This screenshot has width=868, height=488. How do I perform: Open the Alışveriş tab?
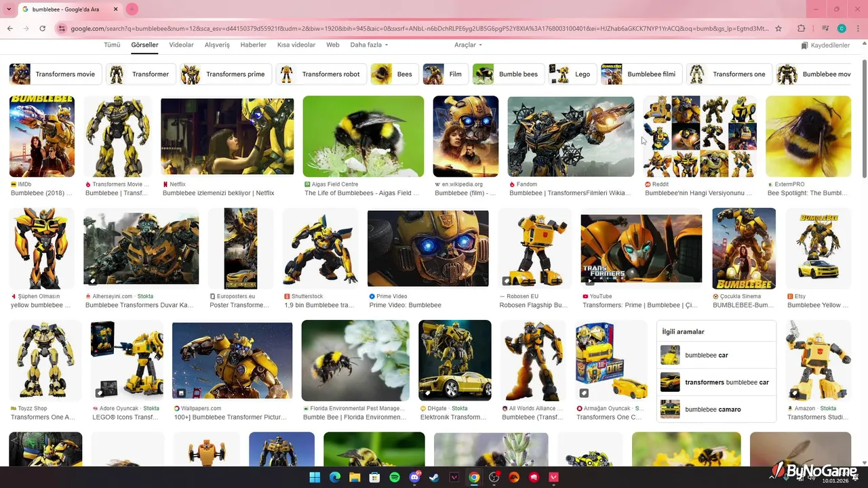[x=217, y=45]
